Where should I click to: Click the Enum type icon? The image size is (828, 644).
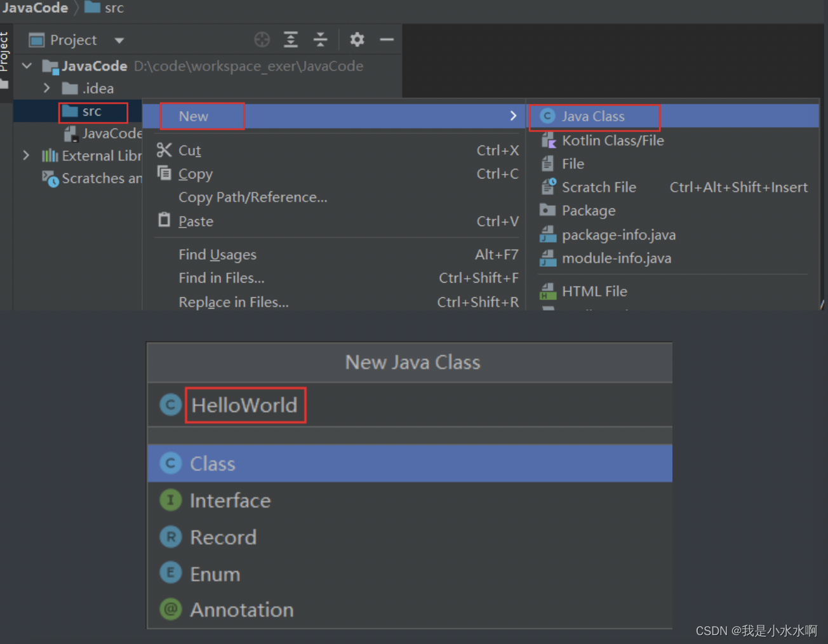tap(170, 573)
